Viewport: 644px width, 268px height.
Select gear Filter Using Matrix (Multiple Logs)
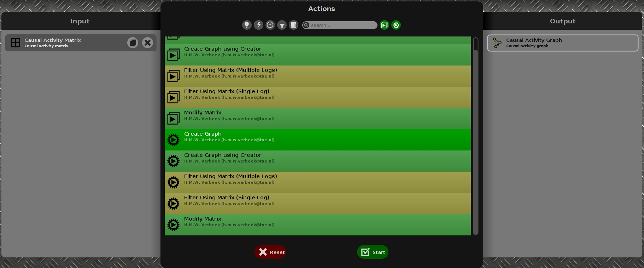point(317,182)
